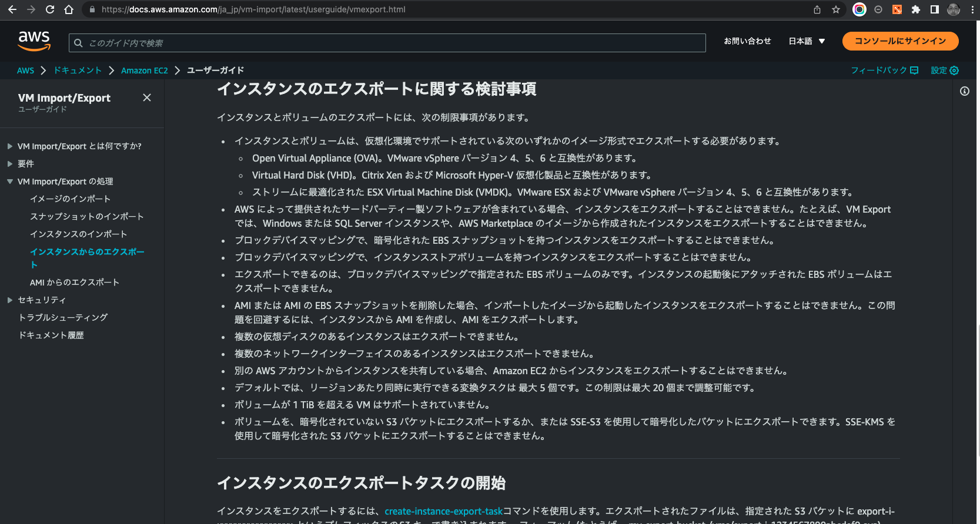Focus the guide search input field

[x=387, y=43]
